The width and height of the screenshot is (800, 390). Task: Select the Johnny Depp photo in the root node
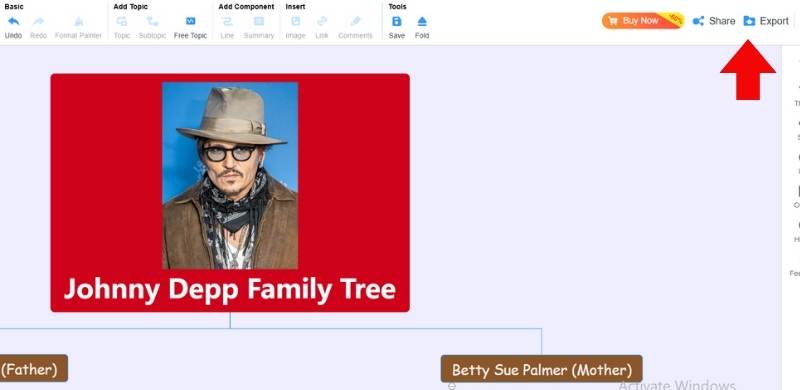click(230, 176)
